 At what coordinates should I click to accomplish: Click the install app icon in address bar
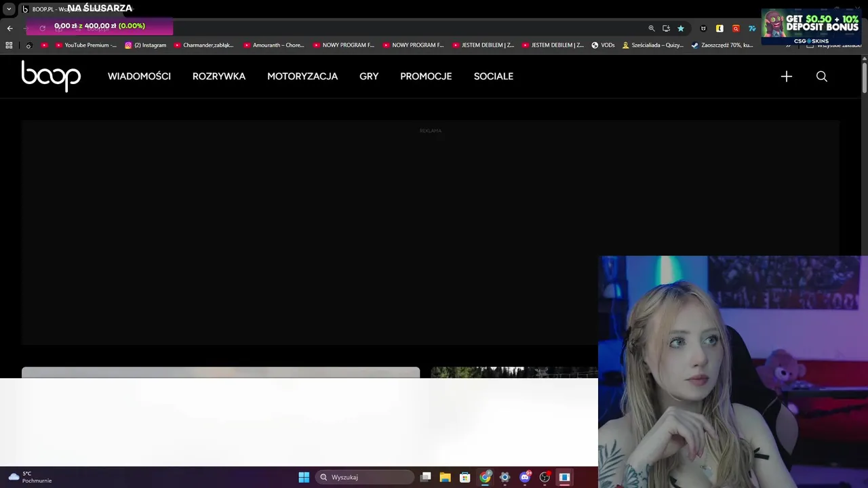pyautogui.click(x=666, y=28)
